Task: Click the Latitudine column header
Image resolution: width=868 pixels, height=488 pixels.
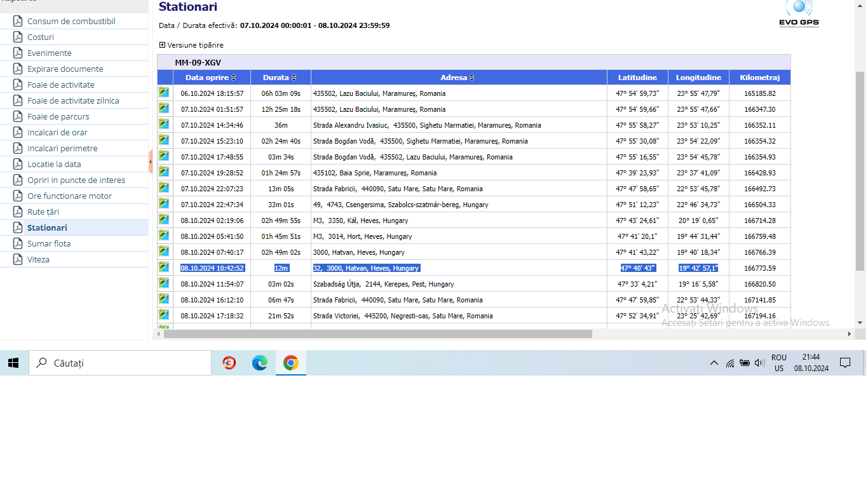Action: (x=637, y=78)
